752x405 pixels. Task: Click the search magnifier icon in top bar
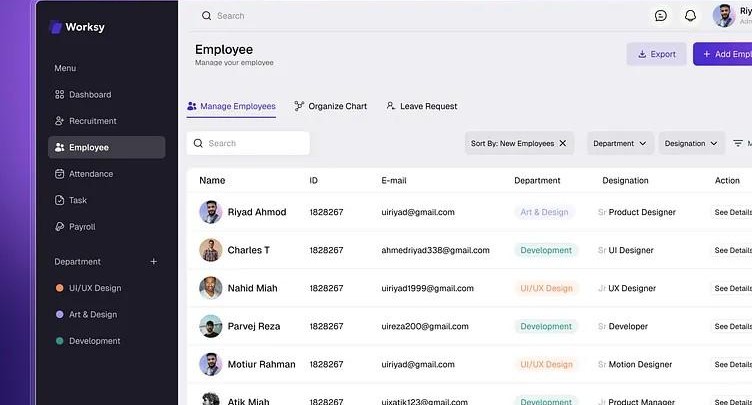pyautogui.click(x=206, y=16)
